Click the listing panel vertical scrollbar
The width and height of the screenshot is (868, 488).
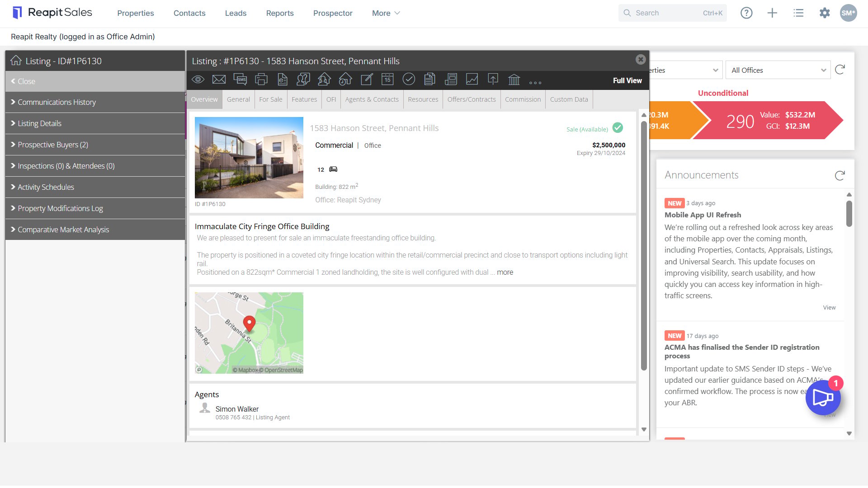click(644, 246)
